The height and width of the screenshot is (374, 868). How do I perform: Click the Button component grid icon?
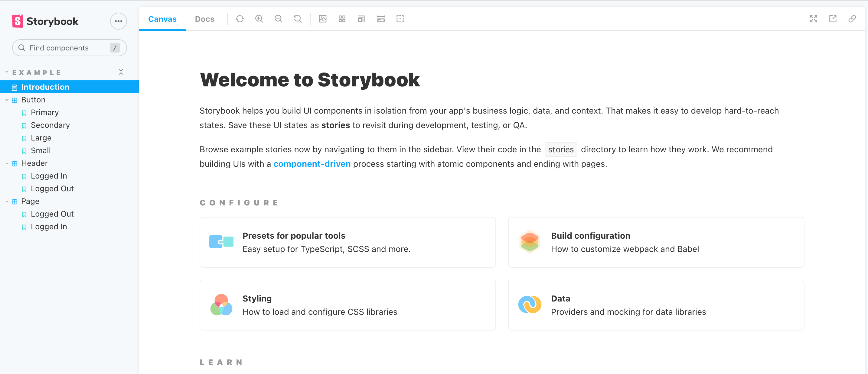click(15, 100)
